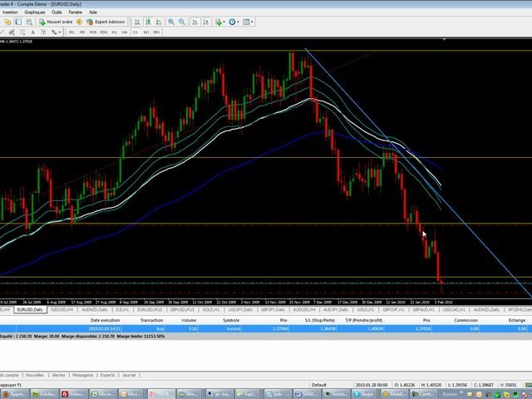This screenshot has width=532, height=399.
Task: Open the folder profiles icon
Action: coord(7,22)
